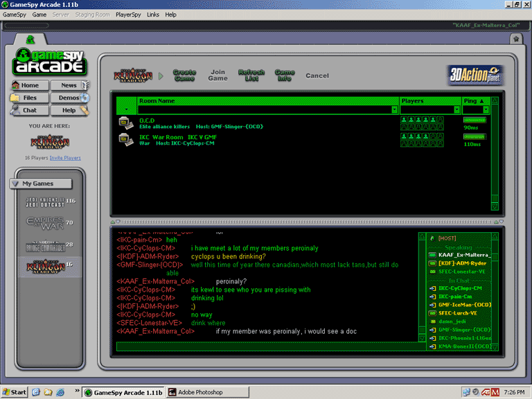Open the Demos section
Screen dimensions: 532x399
[x=69, y=98]
